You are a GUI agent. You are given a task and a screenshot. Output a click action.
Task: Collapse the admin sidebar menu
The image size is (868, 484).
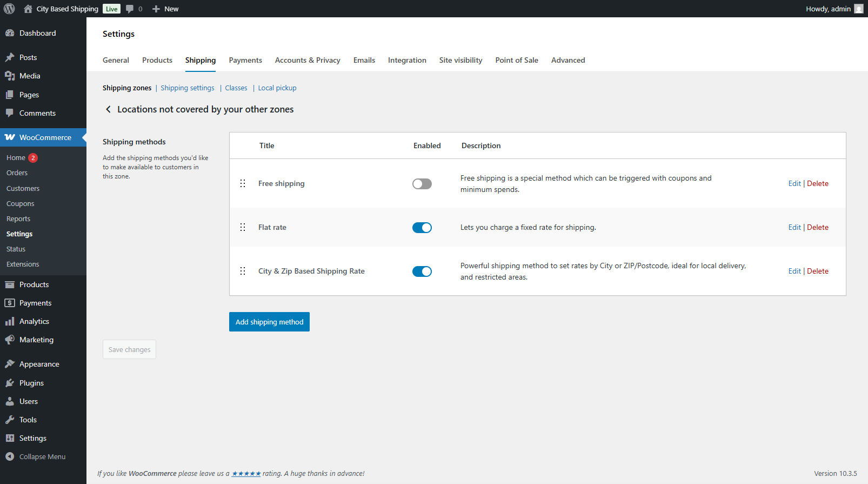point(36,456)
